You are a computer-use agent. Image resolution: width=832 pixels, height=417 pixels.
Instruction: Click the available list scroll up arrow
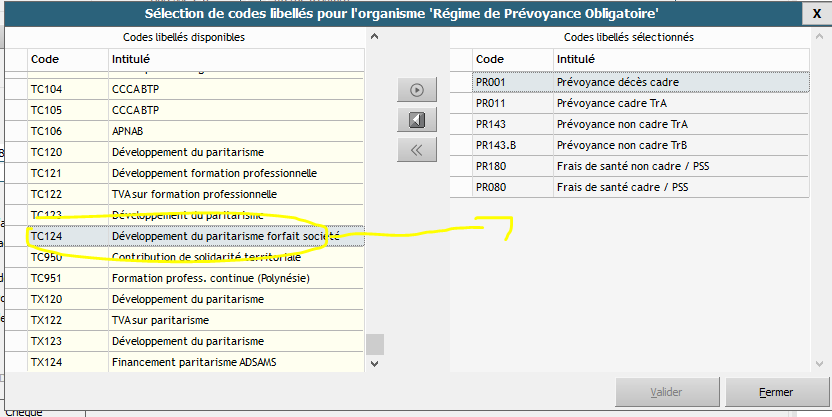tap(375, 37)
